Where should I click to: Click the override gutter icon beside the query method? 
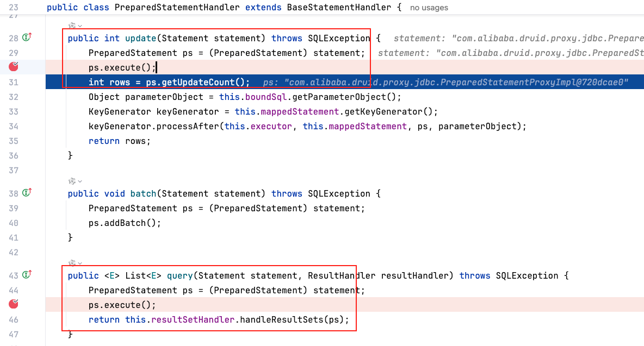[27, 275]
